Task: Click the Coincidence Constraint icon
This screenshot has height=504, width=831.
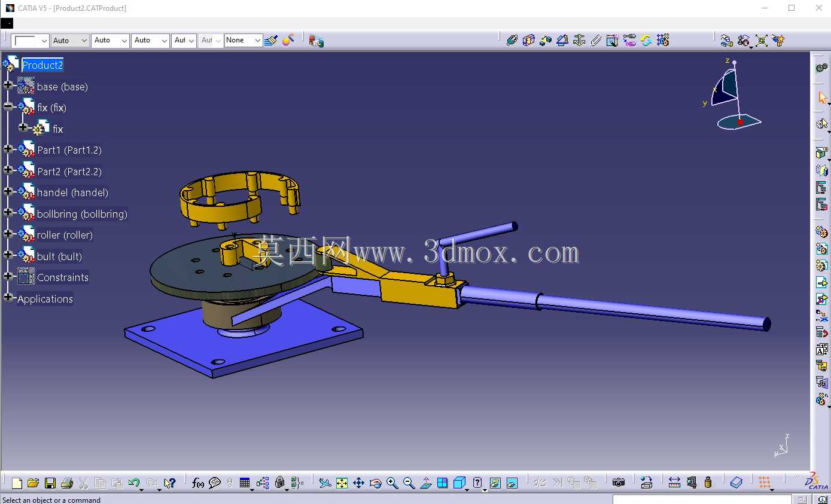Action: [x=512, y=41]
